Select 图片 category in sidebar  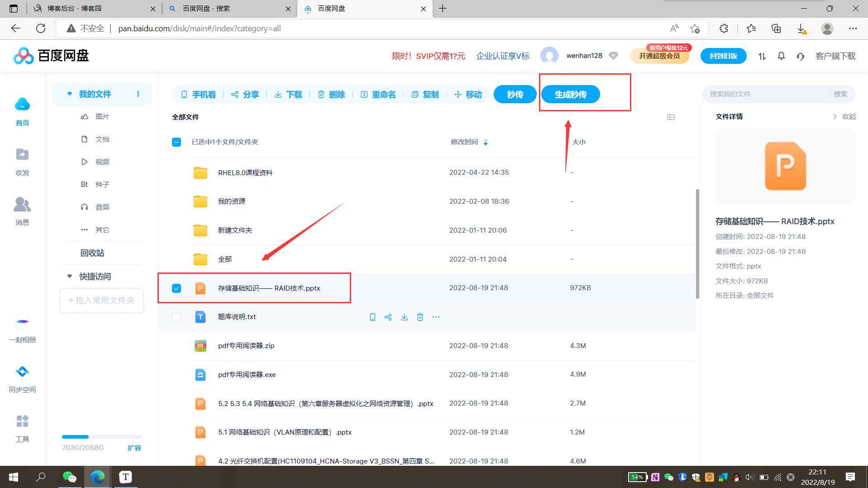click(x=95, y=116)
